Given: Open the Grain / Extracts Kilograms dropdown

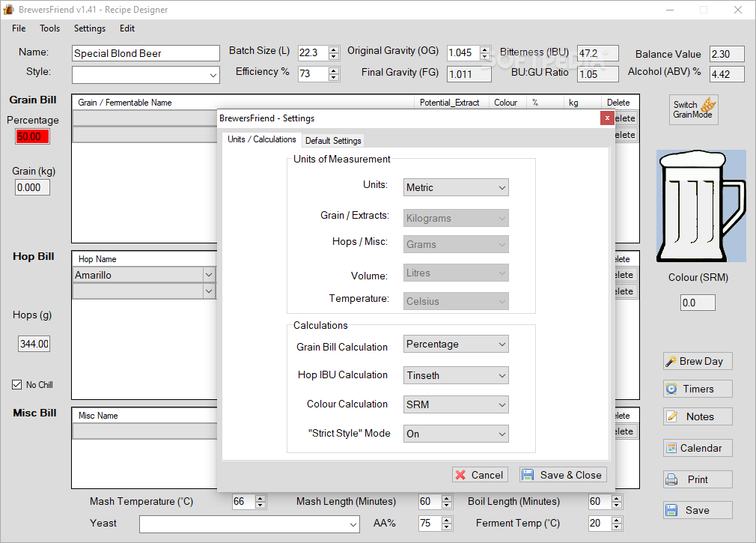Looking at the screenshot, I should (456, 218).
